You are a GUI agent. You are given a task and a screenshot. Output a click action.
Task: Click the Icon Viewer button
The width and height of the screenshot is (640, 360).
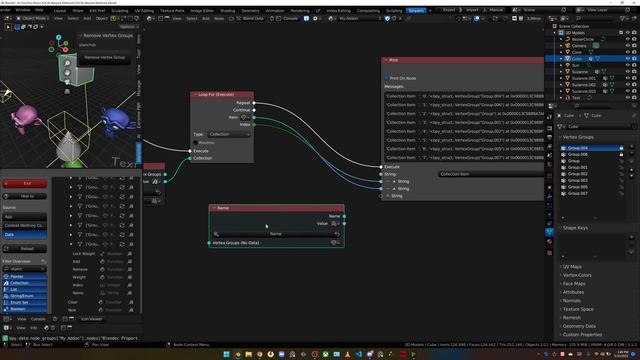coord(91,319)
